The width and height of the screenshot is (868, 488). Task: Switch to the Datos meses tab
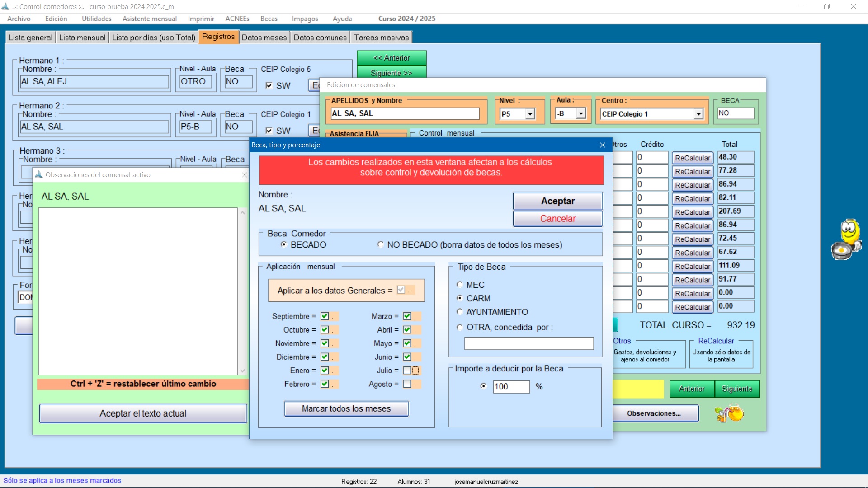tap(264, 38)
